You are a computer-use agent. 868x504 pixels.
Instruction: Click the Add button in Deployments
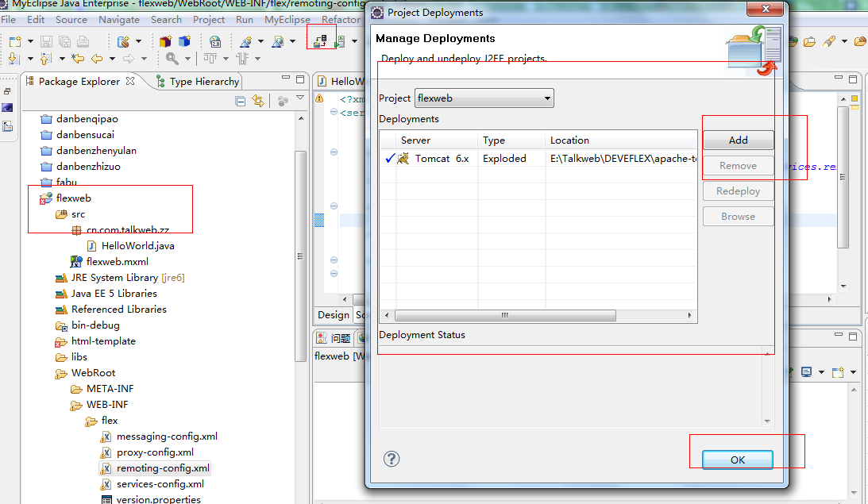(738, 140)
